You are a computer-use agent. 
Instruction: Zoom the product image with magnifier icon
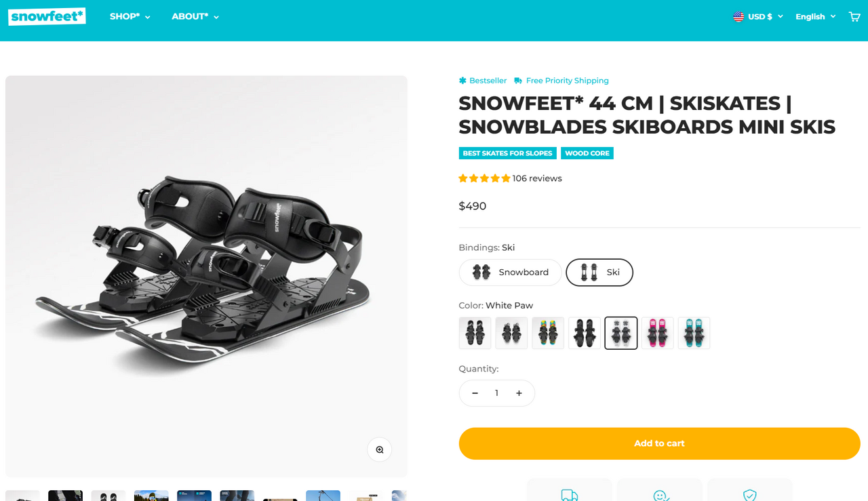click(380, 449)
